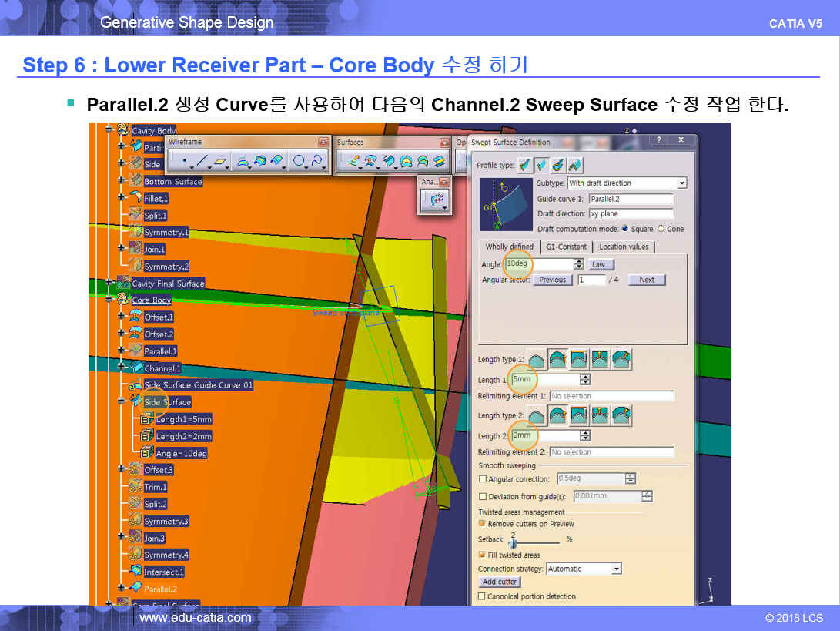Select the Cone draft computation mode
The image size is (840, 631).
point(661,229)
